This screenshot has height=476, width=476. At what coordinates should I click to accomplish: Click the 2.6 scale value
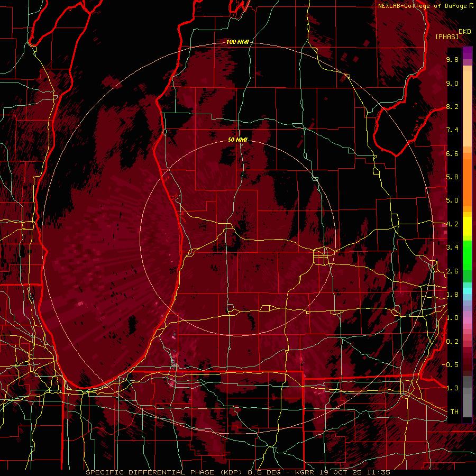click(452, 271)
